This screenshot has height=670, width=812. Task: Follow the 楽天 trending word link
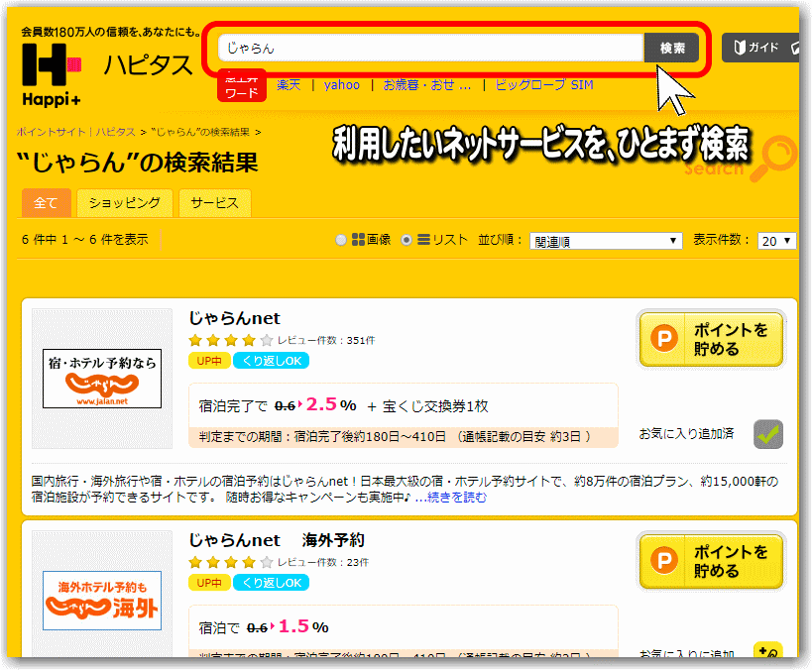coord(289,85)
